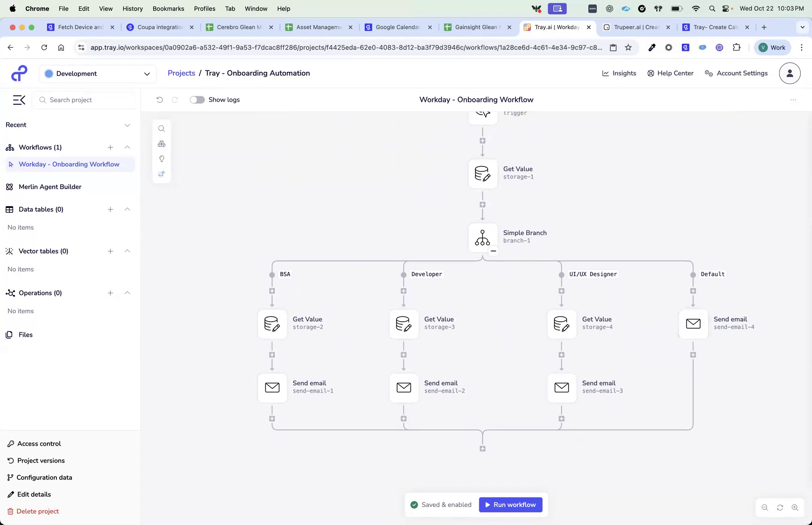
Task: Enable the Show logs toggle
Action: [197, 100]
